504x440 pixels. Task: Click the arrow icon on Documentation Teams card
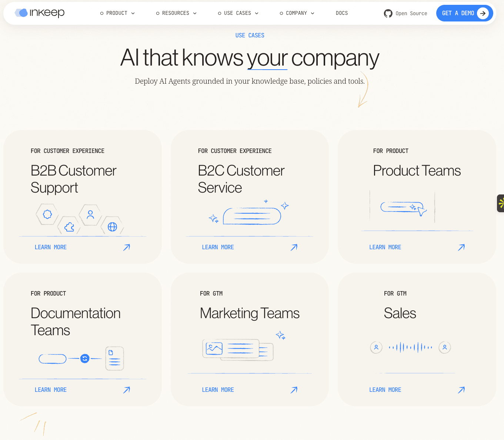[x=126, y=390]
